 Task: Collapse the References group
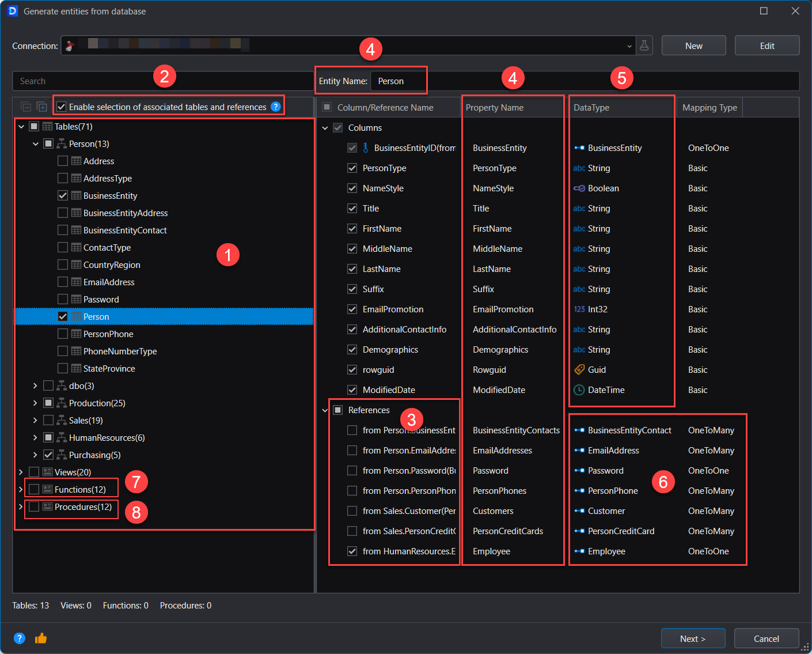[x=325, y=410]
